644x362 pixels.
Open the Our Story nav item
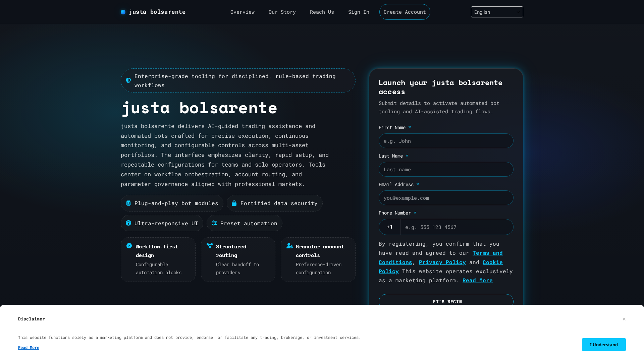tap(282, 12)
